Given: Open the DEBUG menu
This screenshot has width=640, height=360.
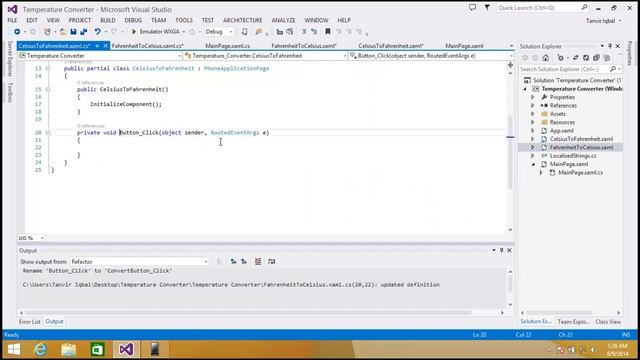Looking at the screenshot, I should [x=133, y=20].
